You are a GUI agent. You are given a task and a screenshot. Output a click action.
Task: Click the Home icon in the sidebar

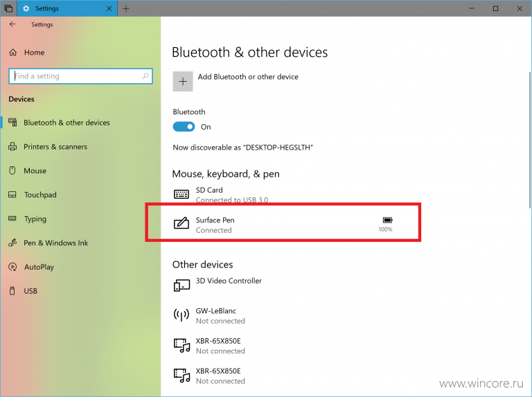[13, 52]
